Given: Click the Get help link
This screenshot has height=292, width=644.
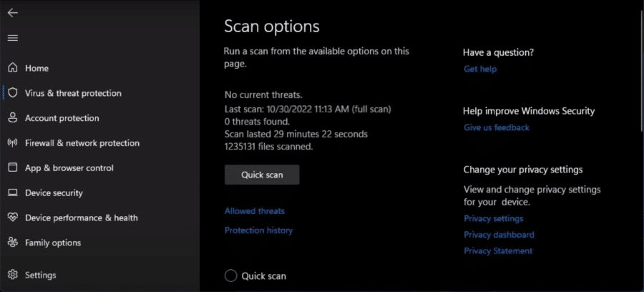Looking at the screenshot, I should pos(480,69).
